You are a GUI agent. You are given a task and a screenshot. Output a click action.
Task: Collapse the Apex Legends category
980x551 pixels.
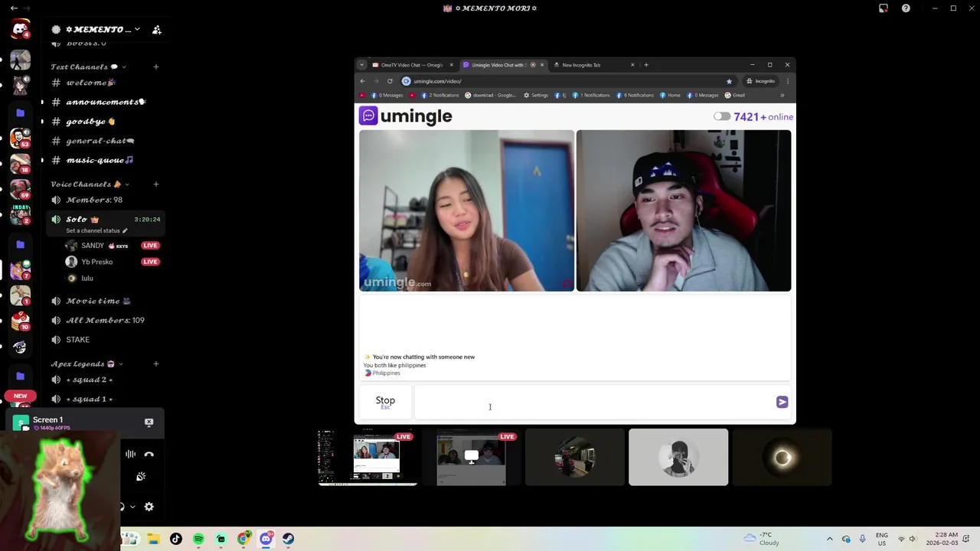pos(87,364)
